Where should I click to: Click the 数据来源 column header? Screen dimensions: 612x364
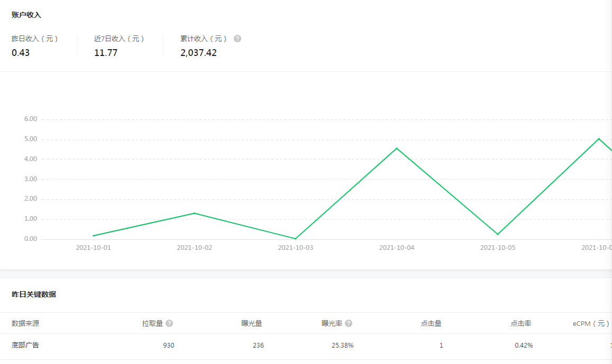coord(25,323)
